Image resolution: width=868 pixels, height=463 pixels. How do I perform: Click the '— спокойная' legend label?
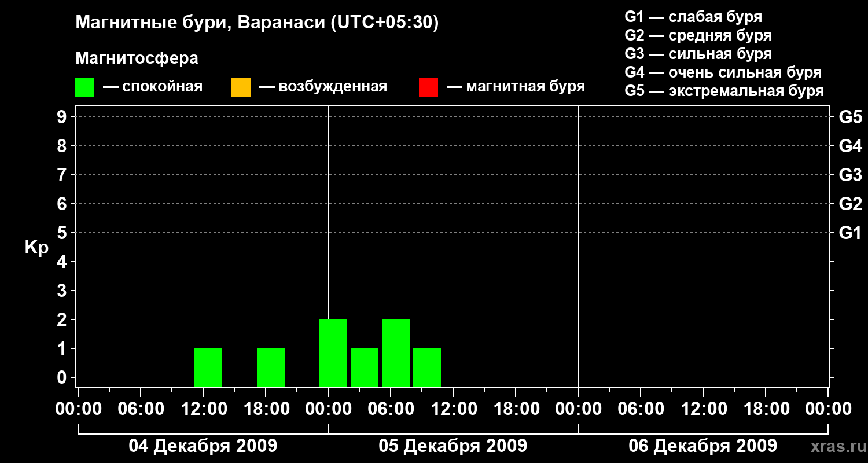pos(153,87)
